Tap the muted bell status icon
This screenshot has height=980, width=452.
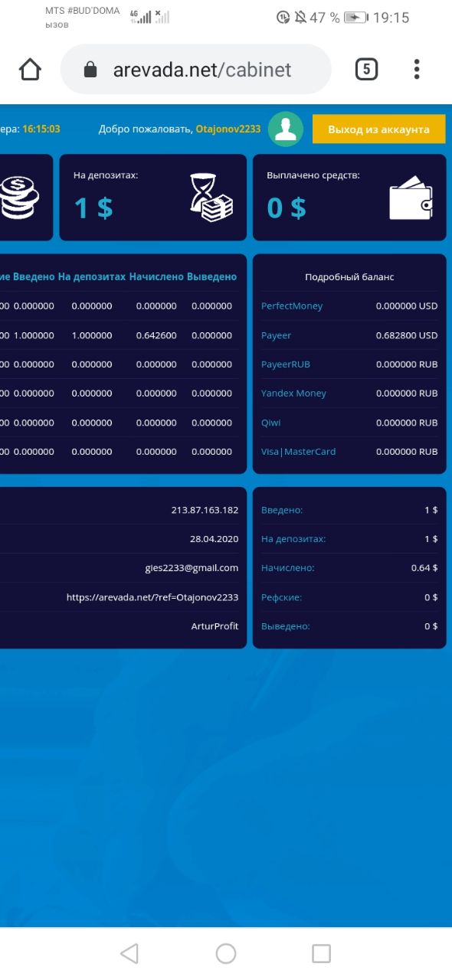(300, 18)
